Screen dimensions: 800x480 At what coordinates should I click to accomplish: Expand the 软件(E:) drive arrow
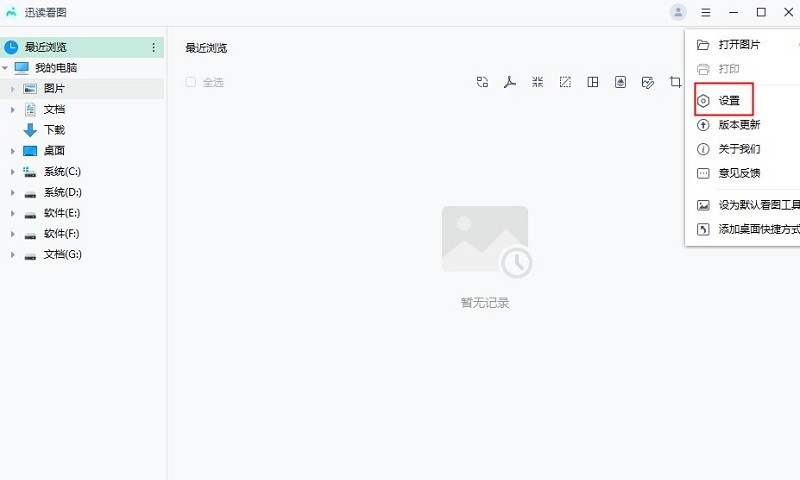(13, 213)
